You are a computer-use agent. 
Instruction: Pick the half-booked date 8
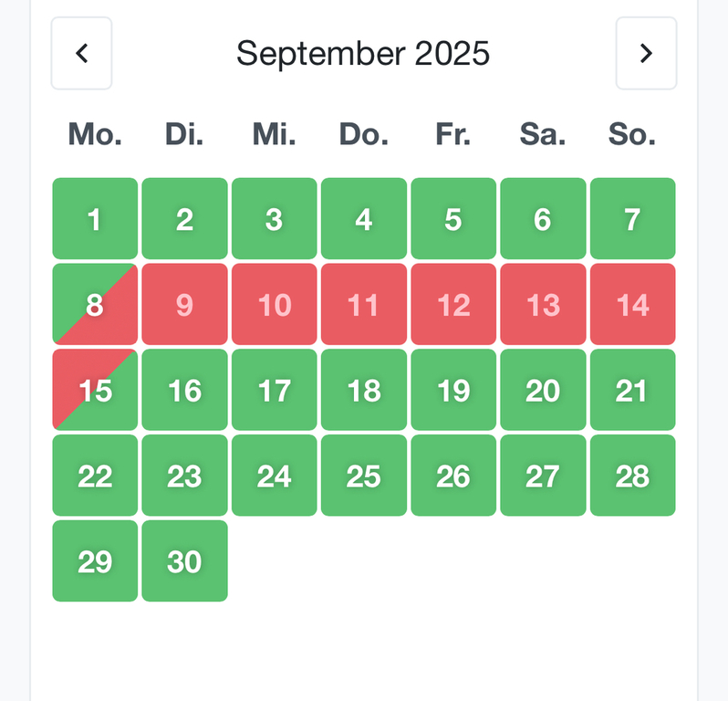point(95,305)
